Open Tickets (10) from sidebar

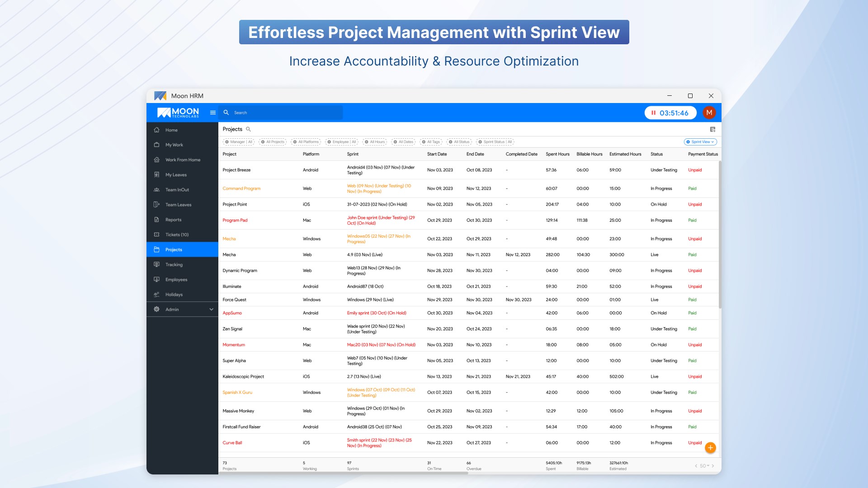coord(177,235)
